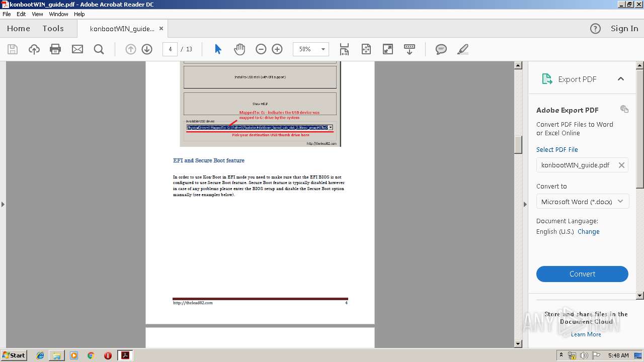Open File Explorer folder on taskbar

57,355
